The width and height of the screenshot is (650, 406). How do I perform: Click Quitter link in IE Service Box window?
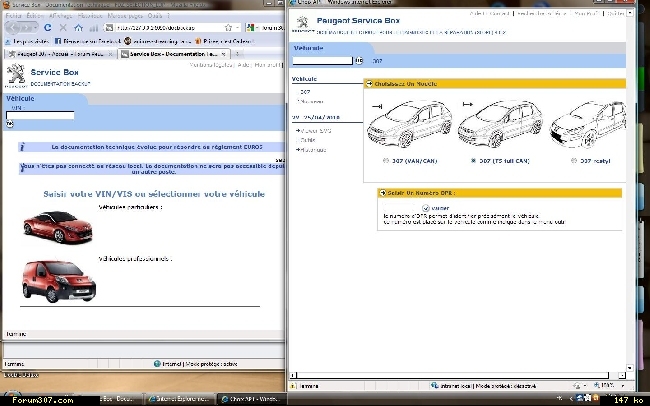(616, 13)
